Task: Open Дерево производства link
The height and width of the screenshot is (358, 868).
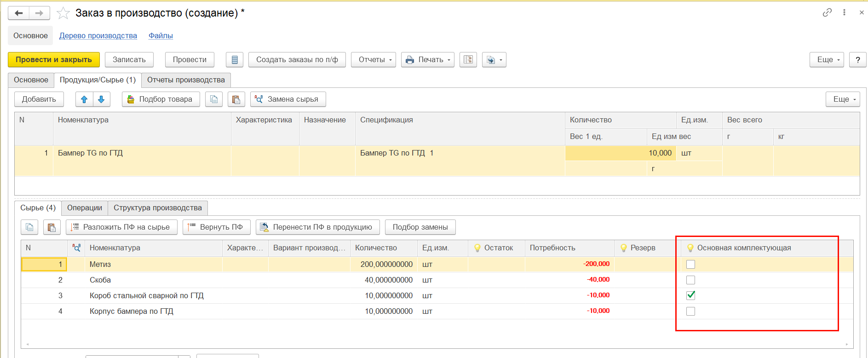Action: (x=98, y=36)
